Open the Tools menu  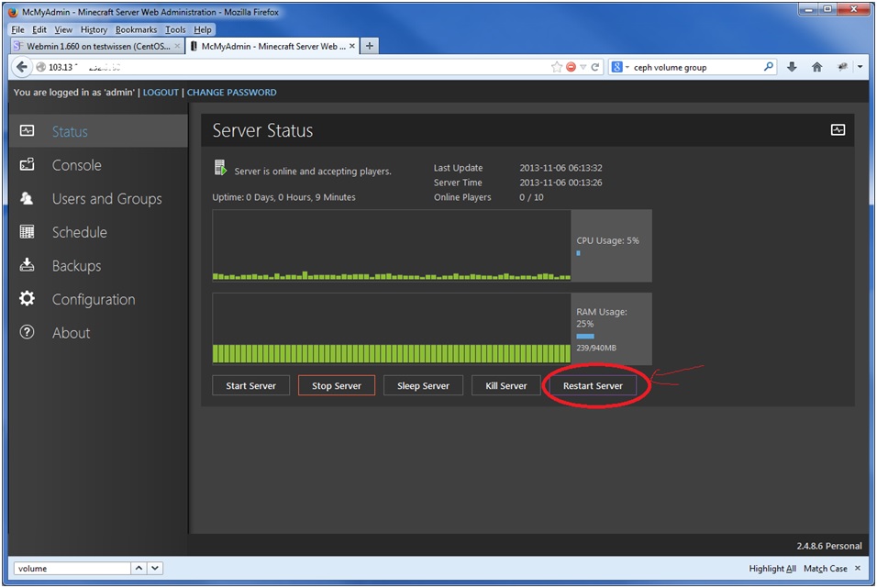[175, 29]
